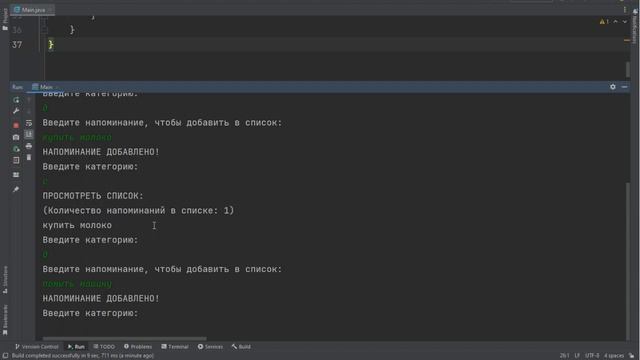Click the console vertical scrollbar
Screen dimensions: 640x360
point(627,260)
